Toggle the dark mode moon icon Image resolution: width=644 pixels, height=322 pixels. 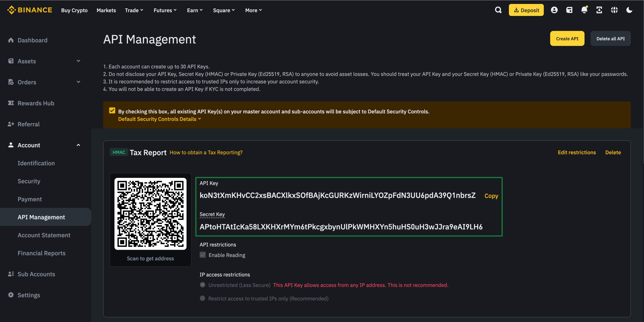click(629, 10)
